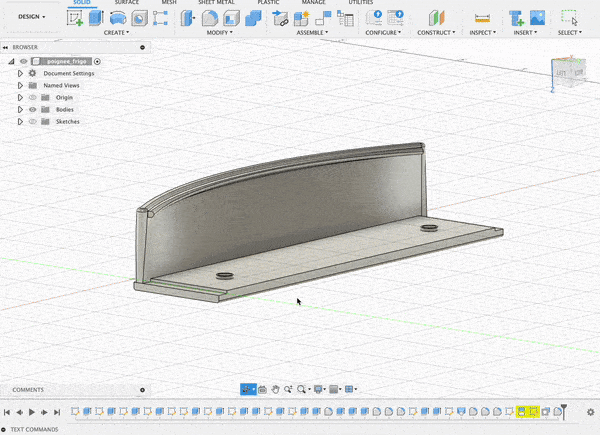This screenshot has height=435, width=600.
Task: Switch to the SURFACE tab
Action: pos(127,3)
